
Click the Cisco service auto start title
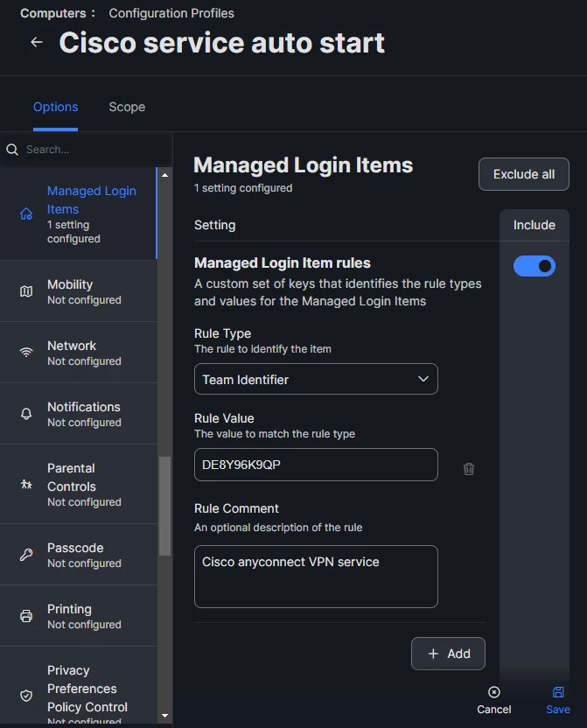tap(222, 43)
